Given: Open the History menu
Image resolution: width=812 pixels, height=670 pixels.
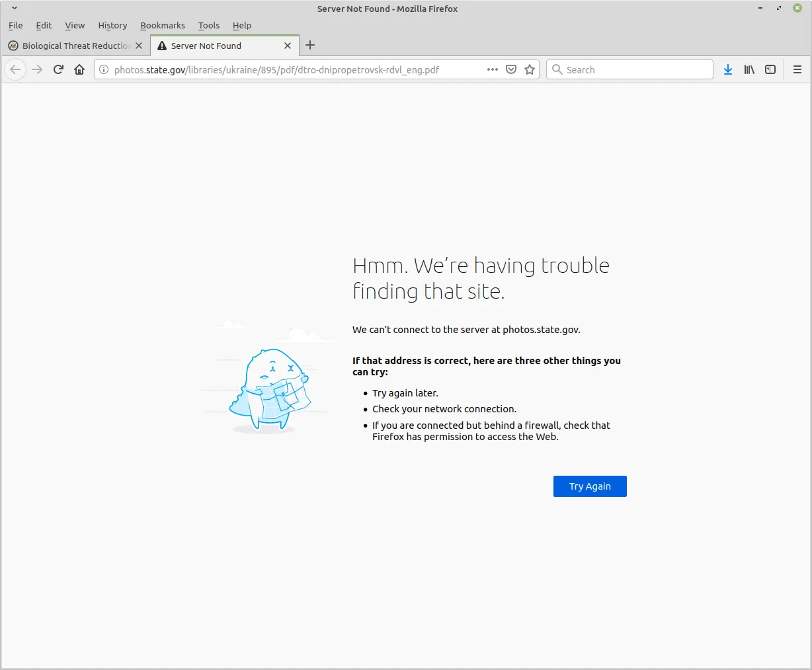Looking at the screenshot, I should [x=112, y=25].
